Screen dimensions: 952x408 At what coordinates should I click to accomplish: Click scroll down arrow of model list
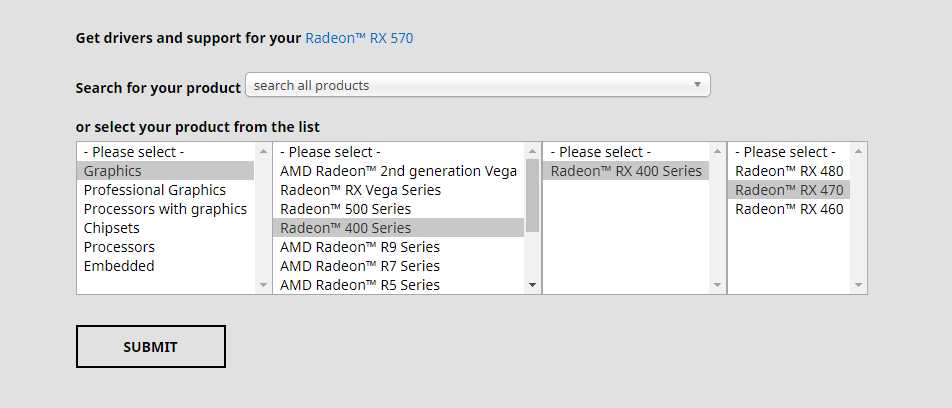coord(858,285)
